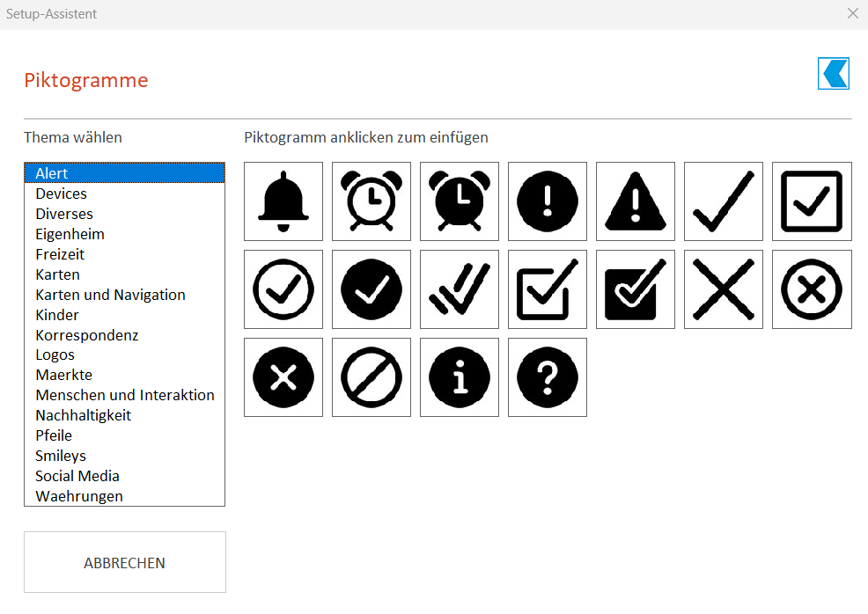Insert the double checkmark pictogram
The height and width of the screenshot is (614, 868).
(x=459, y=289)
